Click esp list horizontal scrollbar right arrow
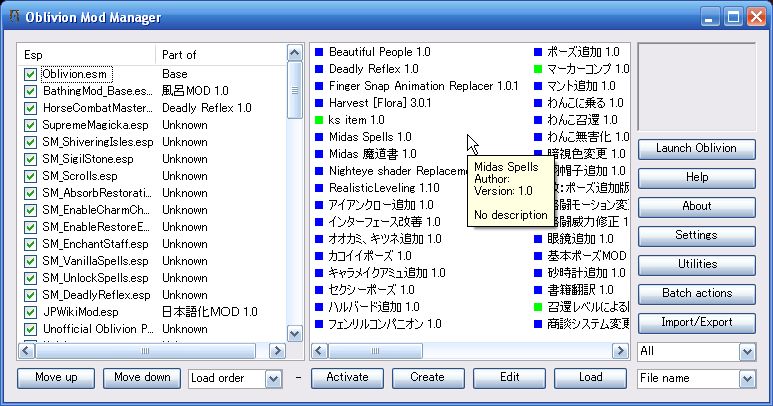 click(x=278, y=351)
